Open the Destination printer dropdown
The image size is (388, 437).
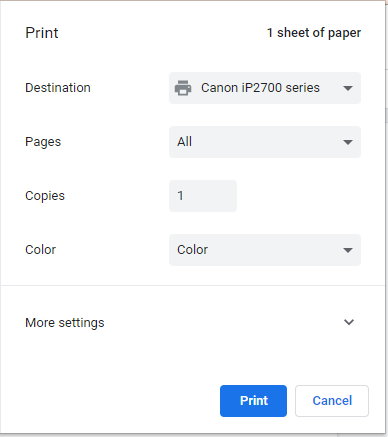[x=265, y=88]
